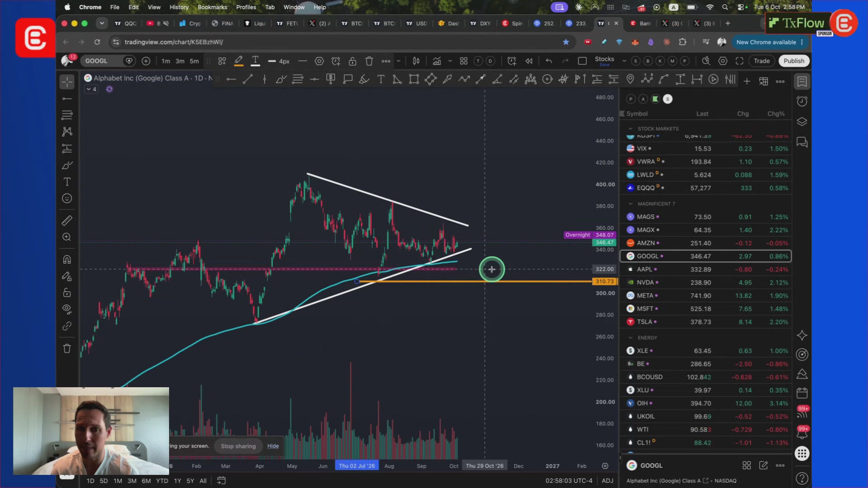Image resolution: width=868 pixels, height=488 pixels.
Task: Collapse the MAGNIFICENT 7 watchlist section
Action: click(631, 204)
